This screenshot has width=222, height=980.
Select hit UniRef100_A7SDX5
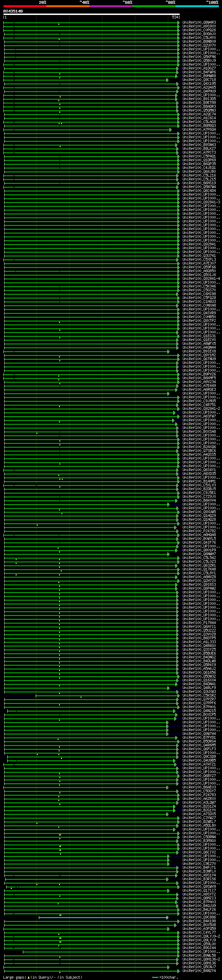[199, 814]
